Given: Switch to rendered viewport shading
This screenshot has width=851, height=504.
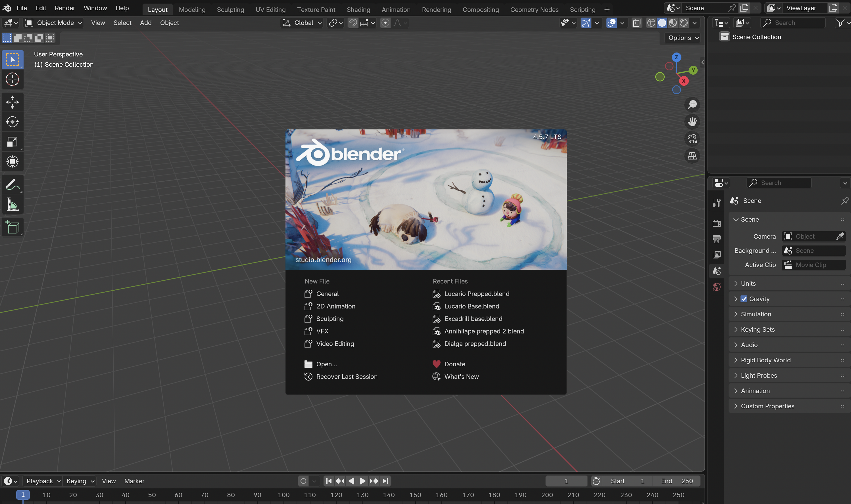Looking at the screenshot, I should (683, 23).
